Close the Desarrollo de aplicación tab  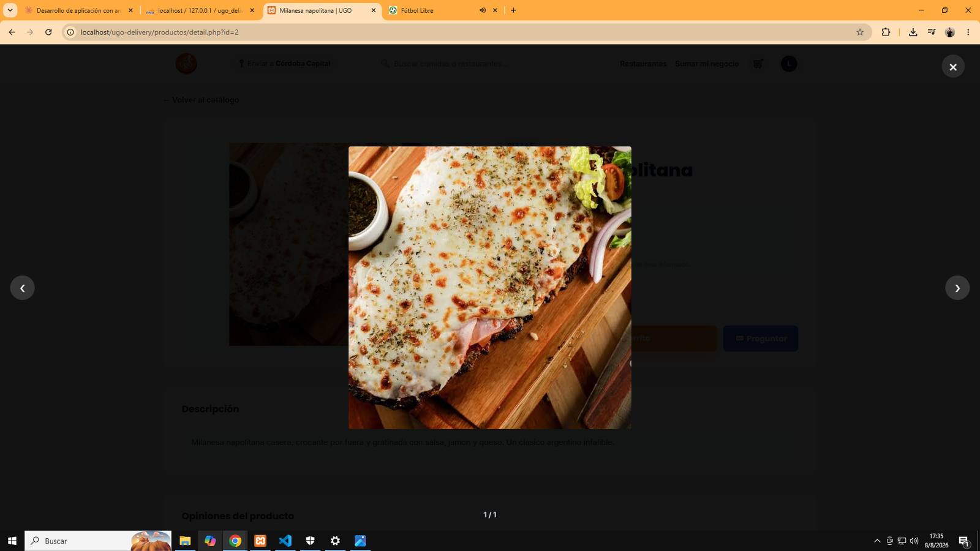click(x=130, y=10)
